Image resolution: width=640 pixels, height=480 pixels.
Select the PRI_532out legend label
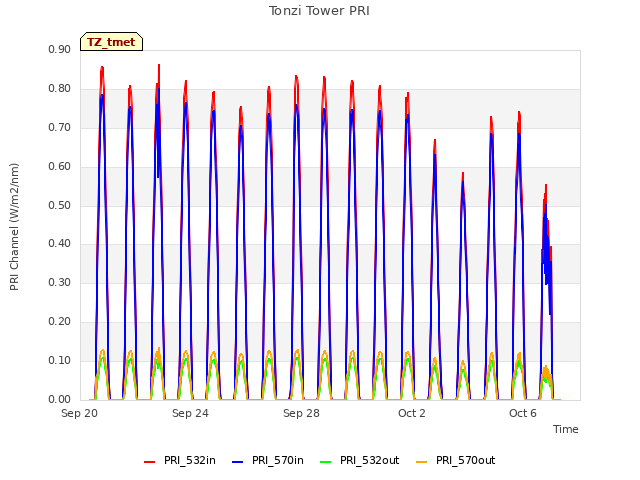(x=370, y=460)
